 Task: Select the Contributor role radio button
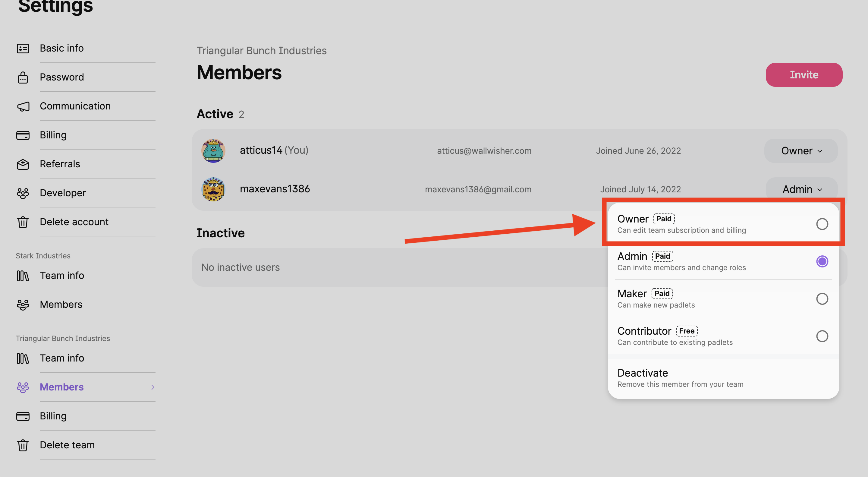[822, 336]
